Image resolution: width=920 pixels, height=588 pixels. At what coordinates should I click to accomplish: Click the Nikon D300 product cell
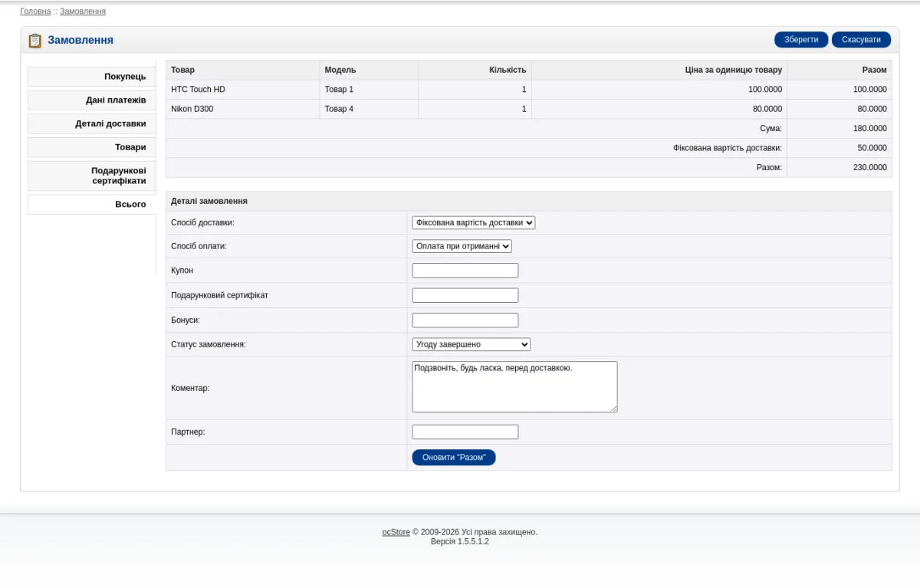click(x=242, y=109)
